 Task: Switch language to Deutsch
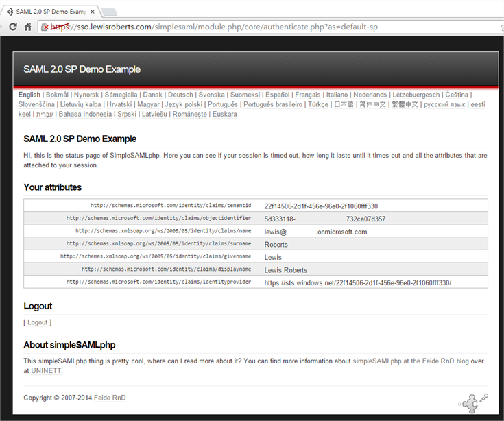[180, 95]
